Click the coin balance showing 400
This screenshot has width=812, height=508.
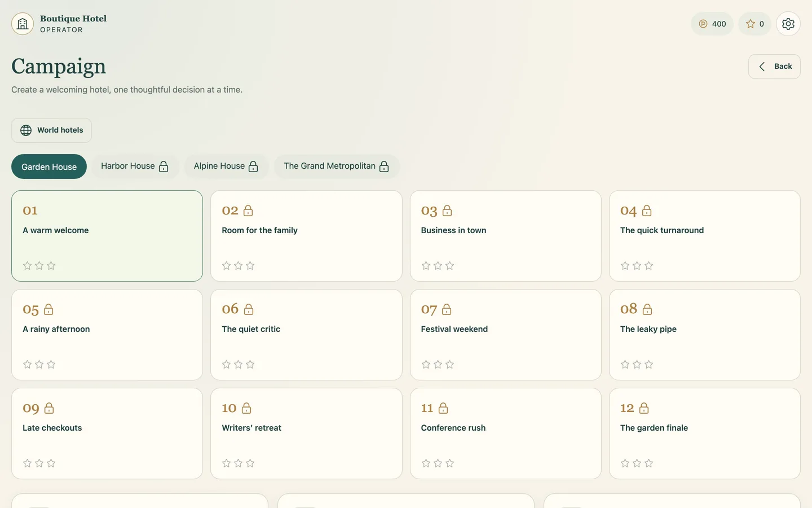coord(712,24)
